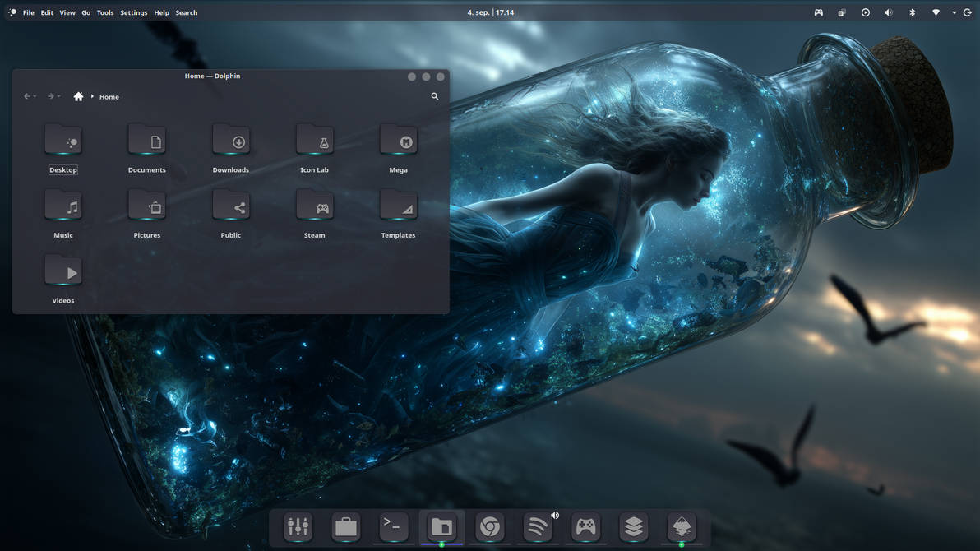
Task: Mute the volume from the system tray
Action: 888,12
